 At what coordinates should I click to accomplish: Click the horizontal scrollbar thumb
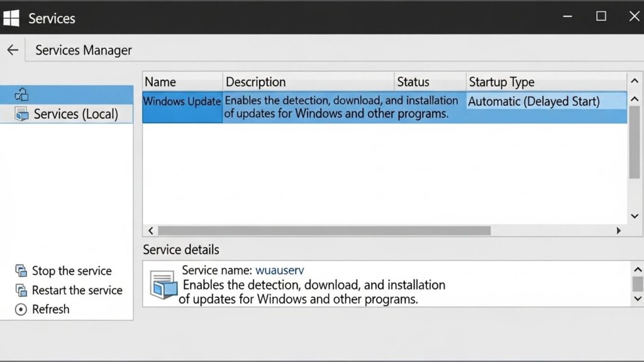325,231
